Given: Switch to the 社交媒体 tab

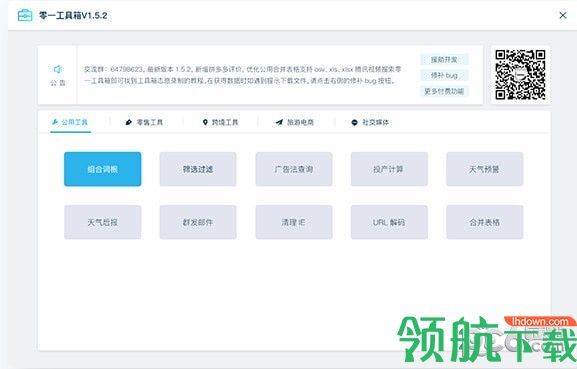Looking at the screenshot, I should pos(370,122).
